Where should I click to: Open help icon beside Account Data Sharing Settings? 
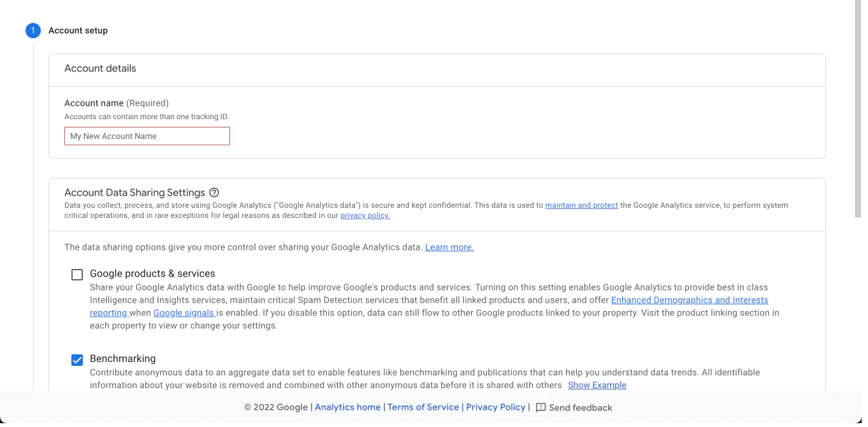point(214,192)
